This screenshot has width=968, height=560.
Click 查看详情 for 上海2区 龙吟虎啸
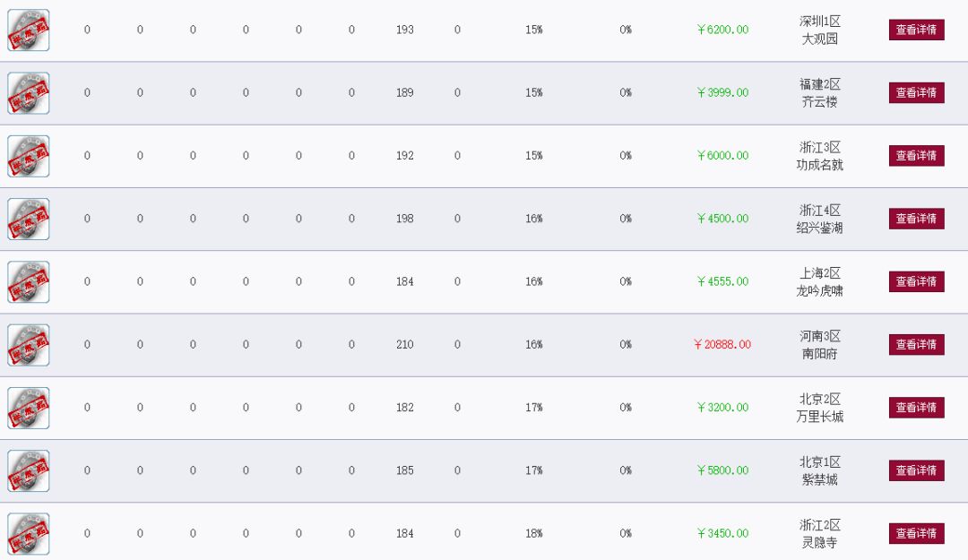click(x=916, y=281)
